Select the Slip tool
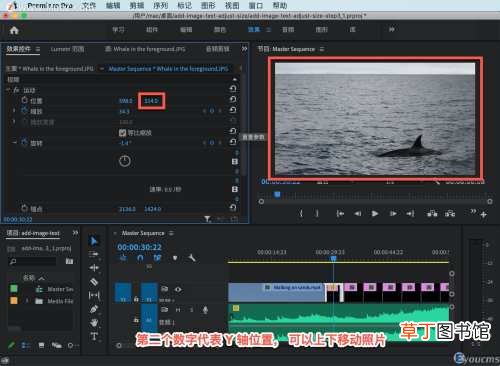The width and height of the screenshot is (500, 366). 94,295
